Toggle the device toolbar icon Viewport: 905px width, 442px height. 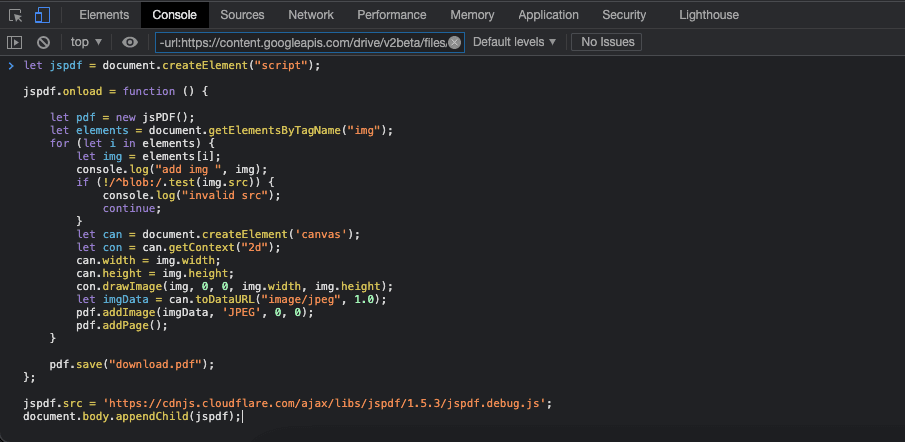pos(42,15)
